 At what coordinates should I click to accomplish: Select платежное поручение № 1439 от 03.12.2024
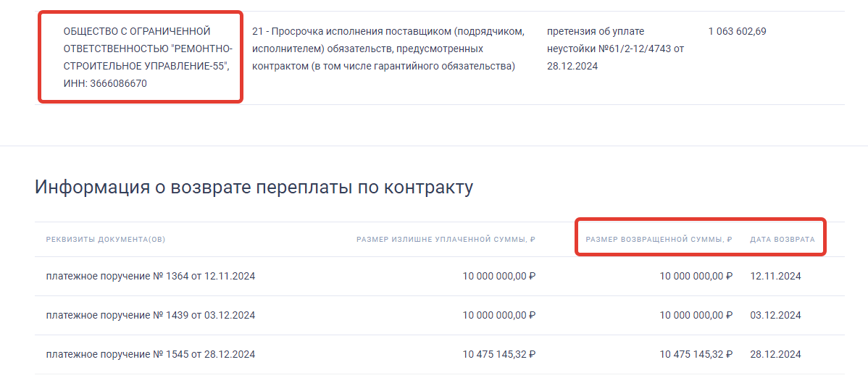tap(150, 316)
